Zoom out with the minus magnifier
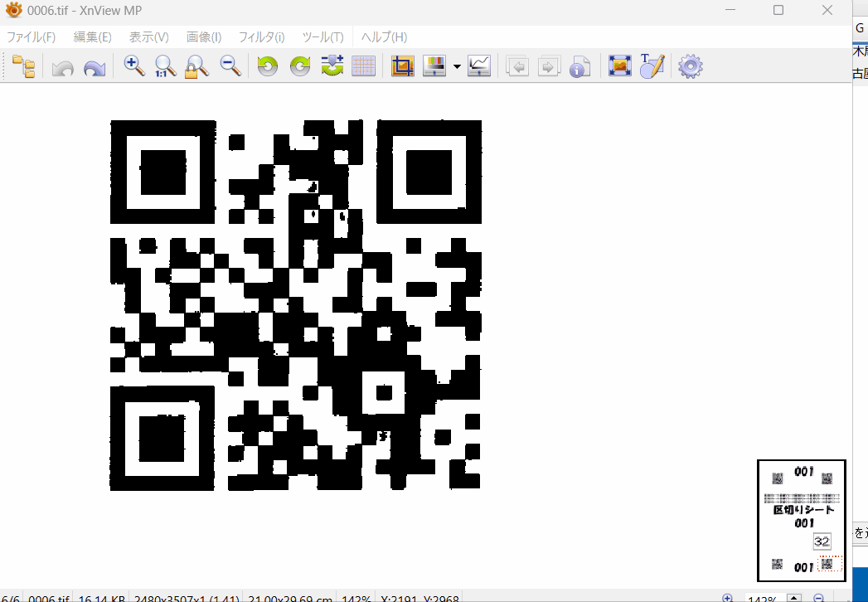868x602 pixels. click(230, 66)
